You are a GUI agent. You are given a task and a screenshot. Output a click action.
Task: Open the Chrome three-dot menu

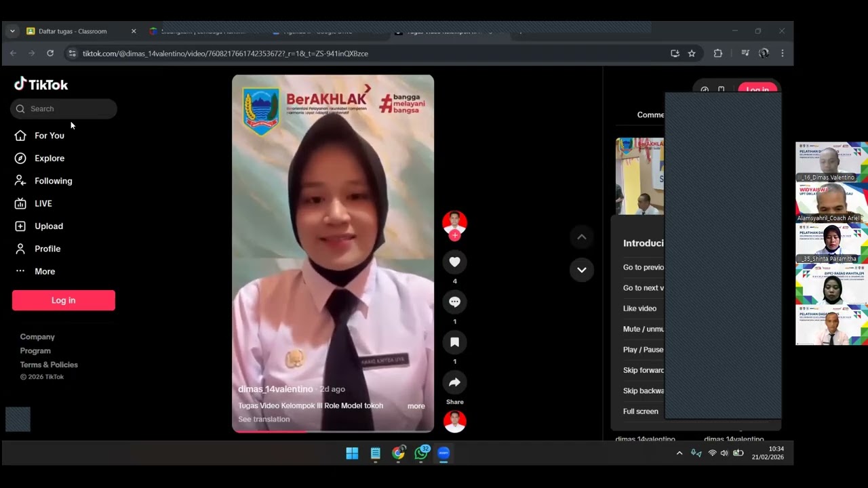pyautogui.click(x=783, y=53)
